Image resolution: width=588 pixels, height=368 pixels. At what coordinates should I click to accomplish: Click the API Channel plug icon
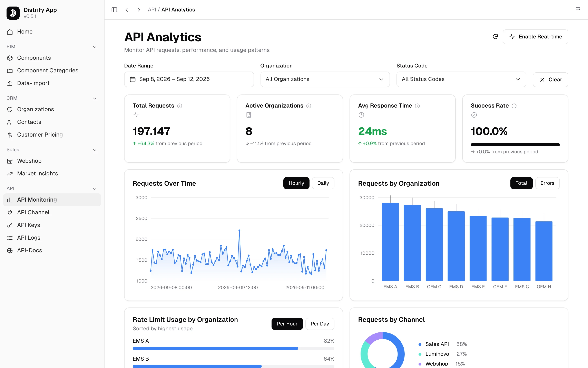(x=10, y=212)
